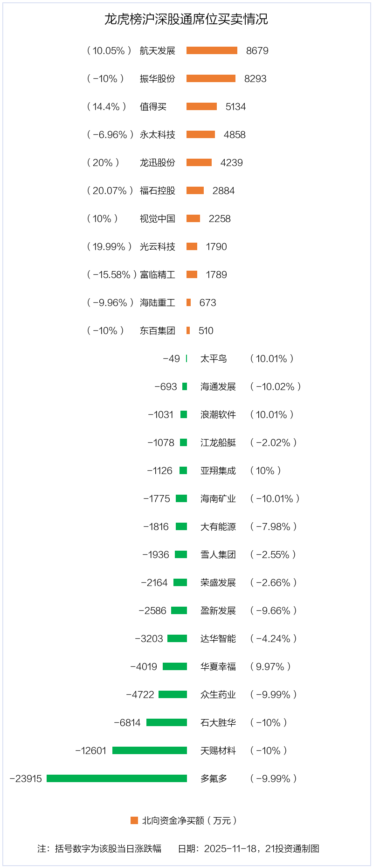The width and height of the screenshot is (373, 868).
Task: Click the 福石控股 stock name
Action: click(x=158, y=191)
